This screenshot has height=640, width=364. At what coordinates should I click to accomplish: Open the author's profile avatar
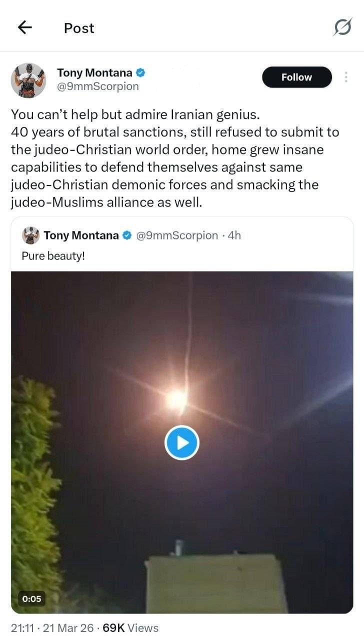29,80
